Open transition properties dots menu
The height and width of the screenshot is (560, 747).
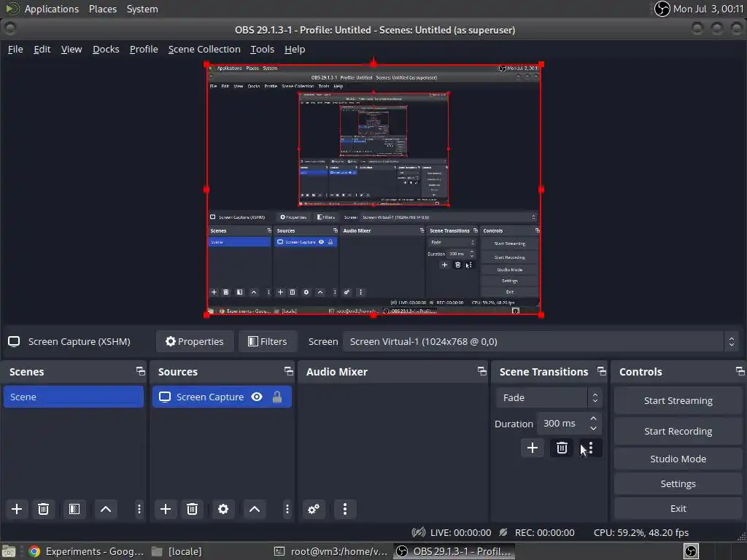pos(591,448)
